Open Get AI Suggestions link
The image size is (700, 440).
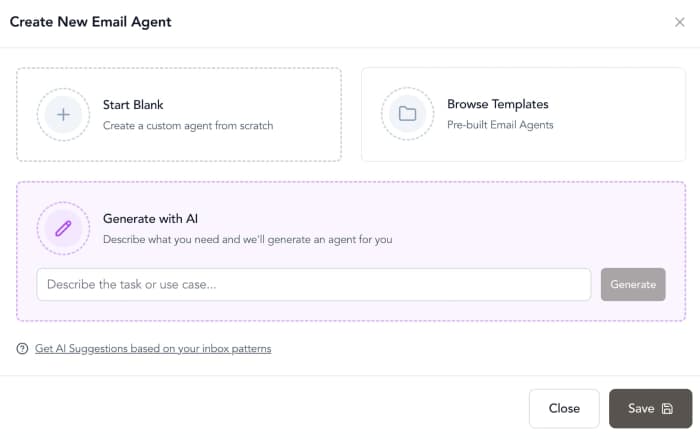(x=153, y=349)
